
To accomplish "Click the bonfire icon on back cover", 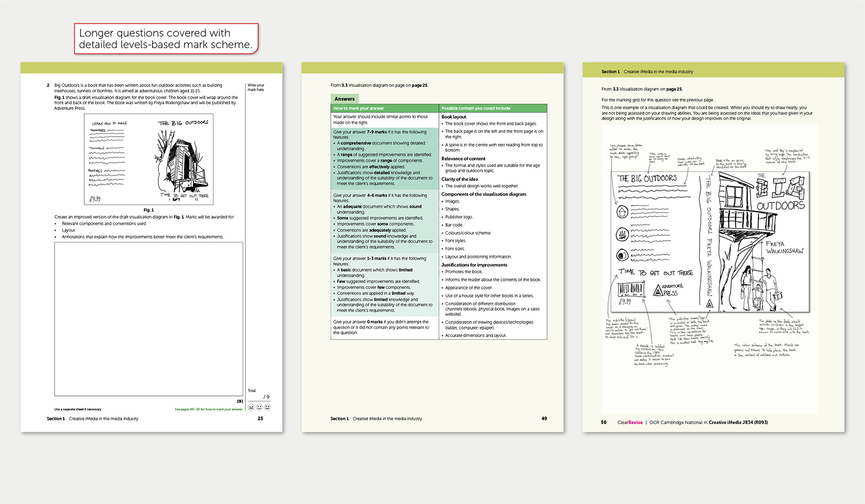I will [x=622, y=234].
